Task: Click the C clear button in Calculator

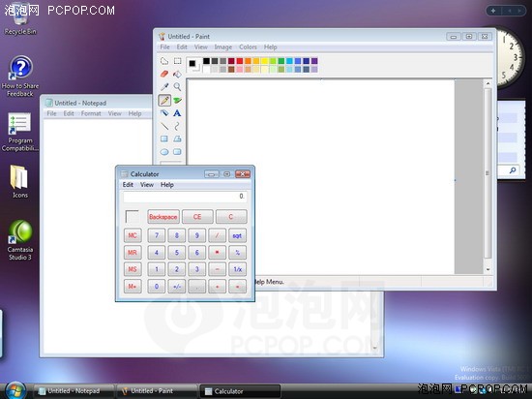Action: pyautogui.click(x=231, y=217)
